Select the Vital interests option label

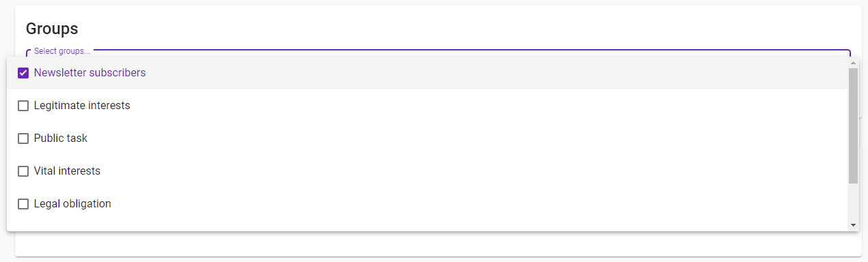point(67,171)
